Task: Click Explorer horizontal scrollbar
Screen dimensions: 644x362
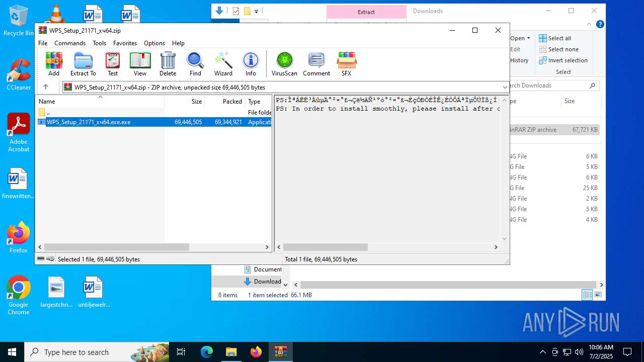Action: 448,285
